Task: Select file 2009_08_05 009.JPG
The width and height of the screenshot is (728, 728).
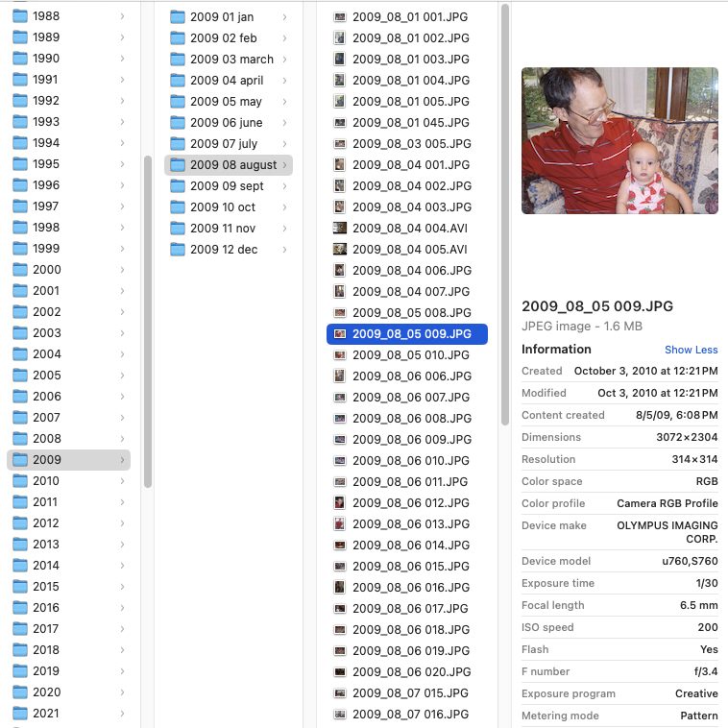Action: pos(407,334)
